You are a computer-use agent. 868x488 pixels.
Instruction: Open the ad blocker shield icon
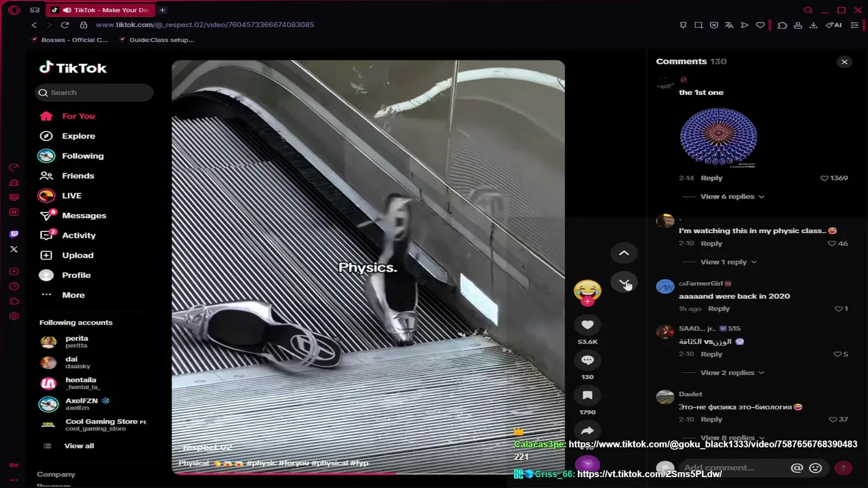click(714, 25)
